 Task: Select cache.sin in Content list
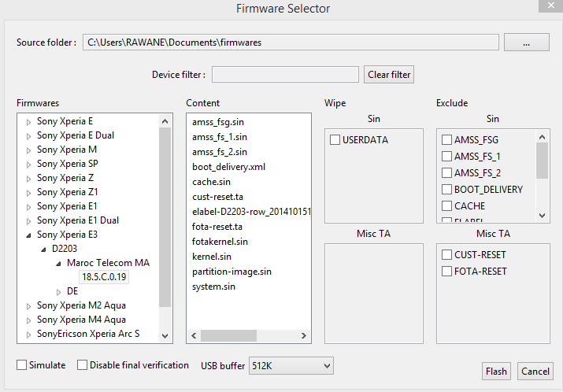pos(211,182)
